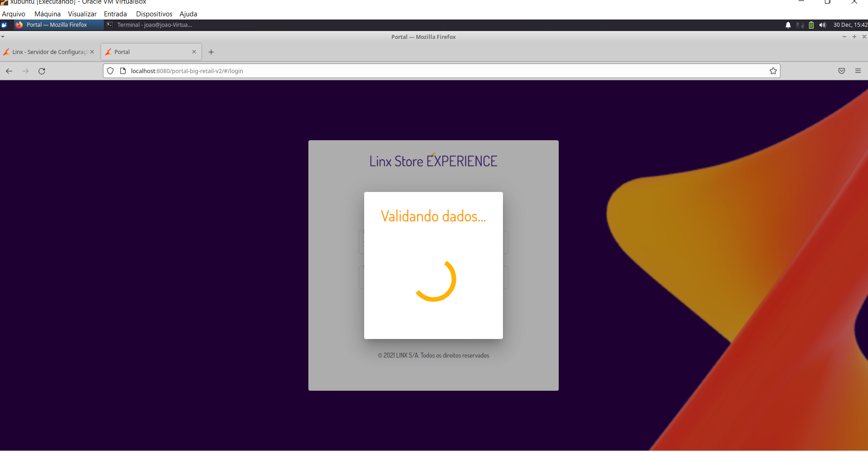Show site information page icon in the address bar
The image size is (868, 452).
tap(122, 71)
